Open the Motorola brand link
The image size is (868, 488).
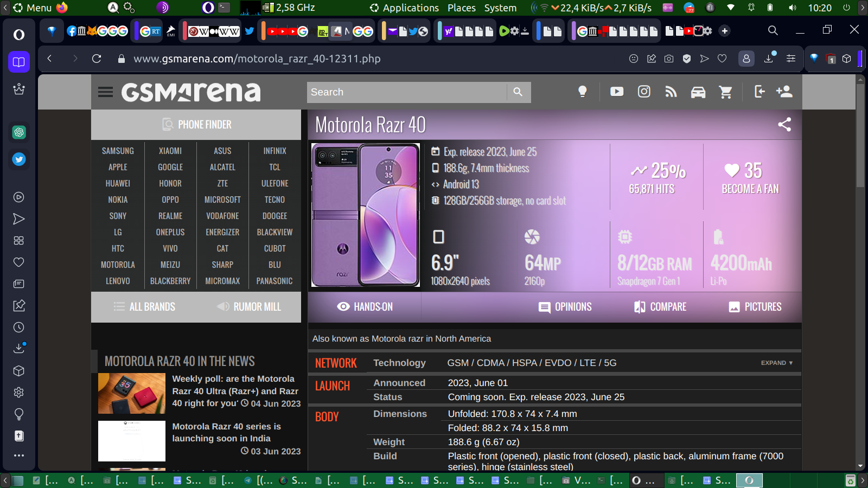(x=118, y=265)
